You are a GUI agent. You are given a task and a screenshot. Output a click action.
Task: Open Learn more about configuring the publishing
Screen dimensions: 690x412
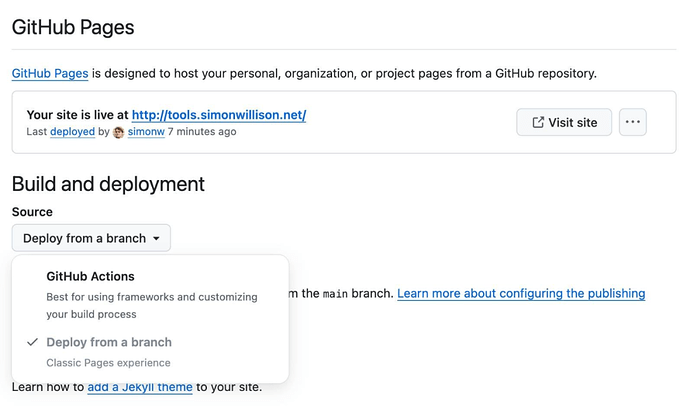coord(520,294)
